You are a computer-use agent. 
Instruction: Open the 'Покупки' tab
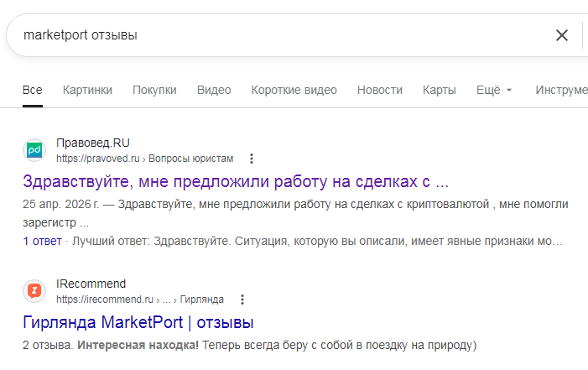click(x=154, y=90)
